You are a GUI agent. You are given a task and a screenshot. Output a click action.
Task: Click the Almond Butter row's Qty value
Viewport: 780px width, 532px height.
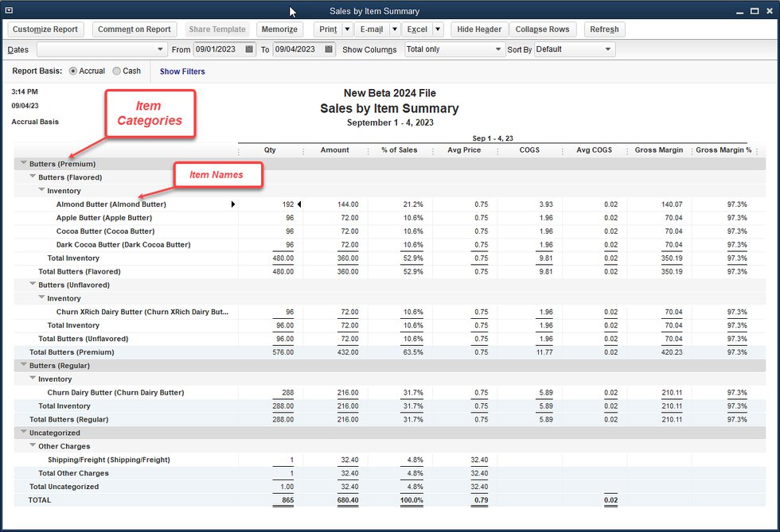(x=287, y=204)
